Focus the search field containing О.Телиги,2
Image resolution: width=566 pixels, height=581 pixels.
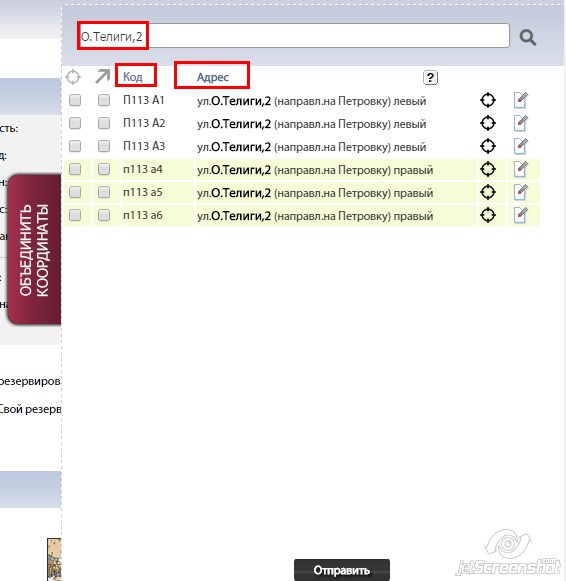293,36
